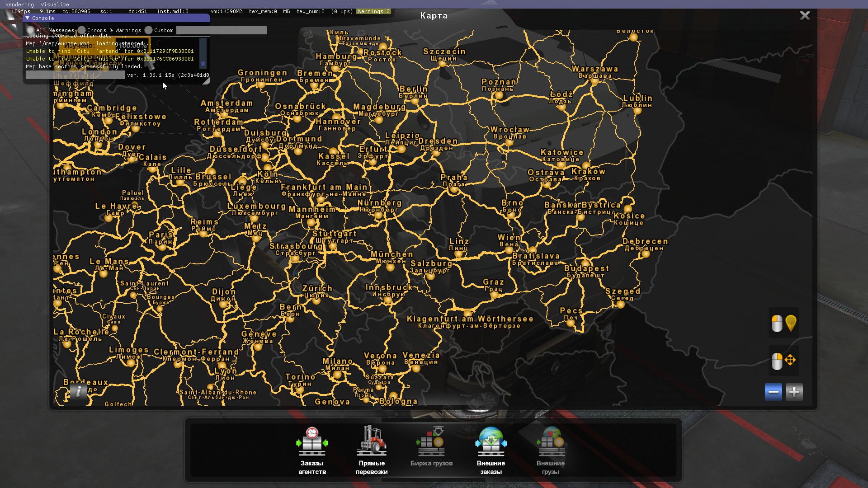Click the Venezia city marker
Image resolution: width=868 pixels, height=488 pixels.
tap(416, 369)
